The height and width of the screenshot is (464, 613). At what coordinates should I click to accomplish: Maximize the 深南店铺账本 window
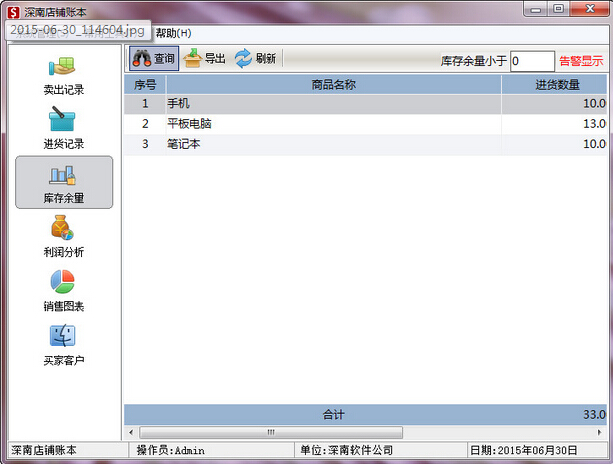tap(558, 9)
